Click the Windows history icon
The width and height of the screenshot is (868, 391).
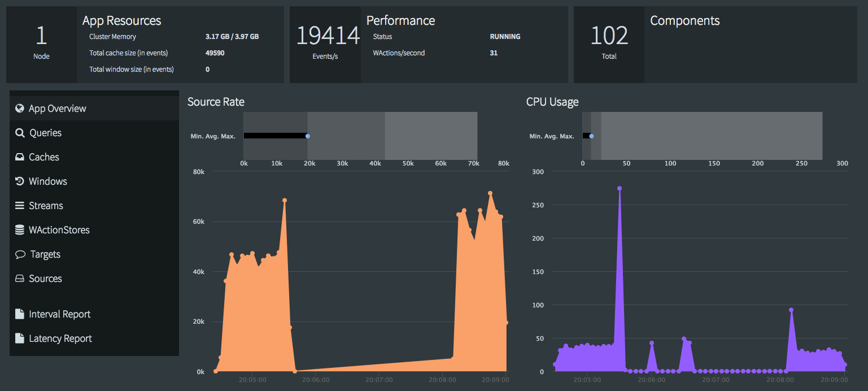click(x=20, y=181)
